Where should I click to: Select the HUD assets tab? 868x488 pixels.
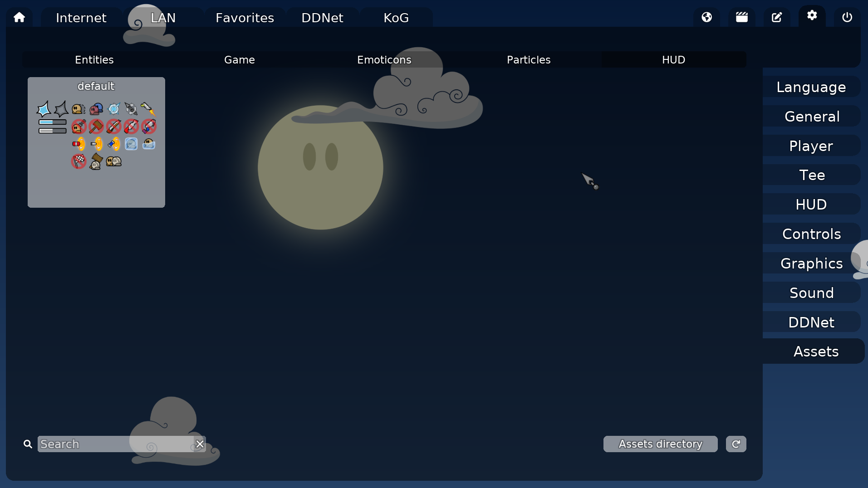tap(674, 59)
